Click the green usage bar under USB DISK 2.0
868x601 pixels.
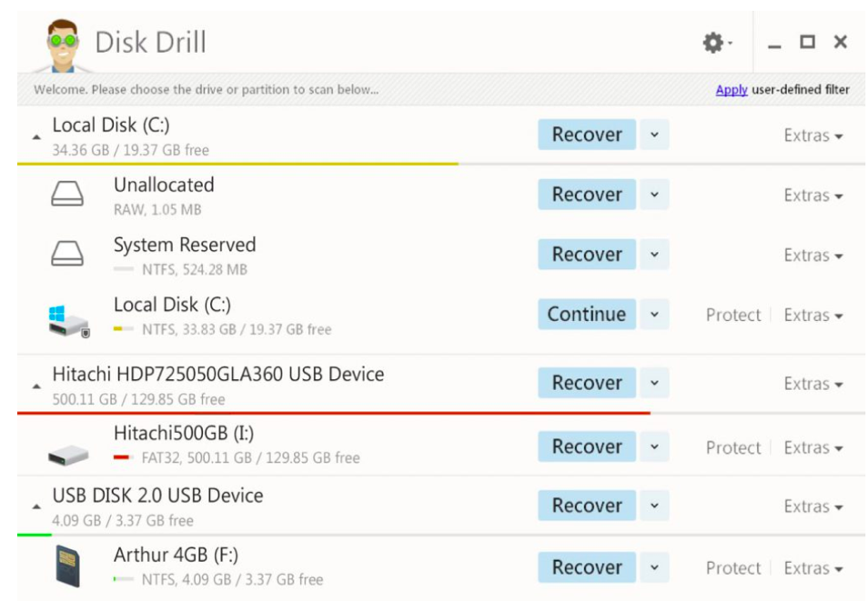coord(35,535)
